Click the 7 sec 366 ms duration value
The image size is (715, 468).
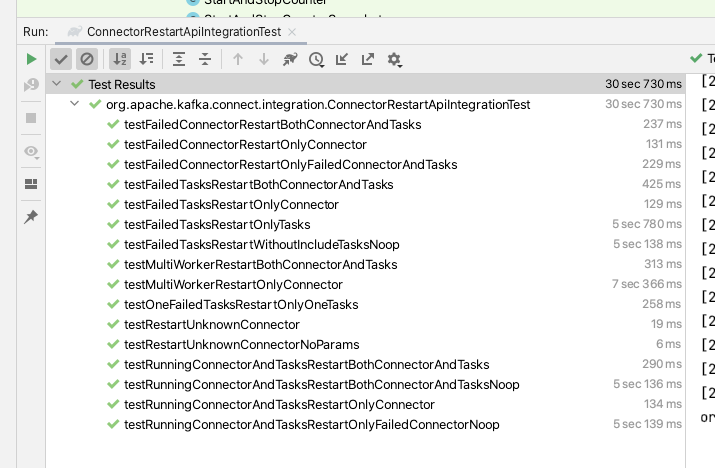point(647,284)
